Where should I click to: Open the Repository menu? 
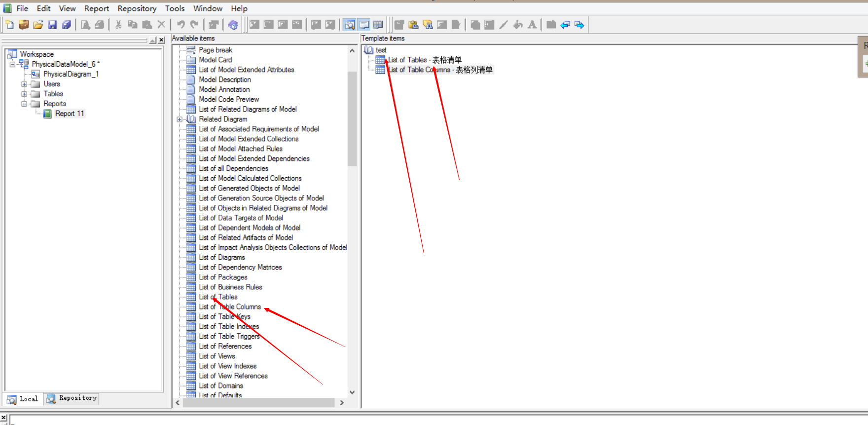coord(137,8)
